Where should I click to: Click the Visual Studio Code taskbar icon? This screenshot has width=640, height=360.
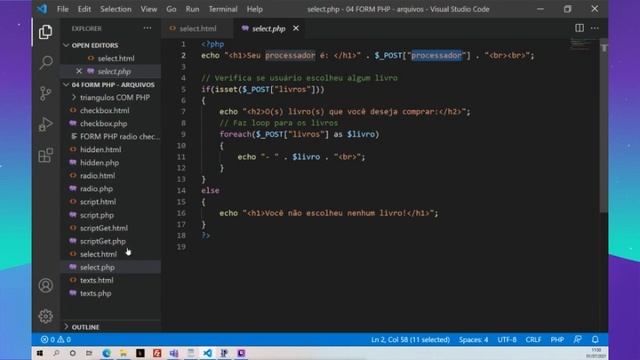pos(207,353)
